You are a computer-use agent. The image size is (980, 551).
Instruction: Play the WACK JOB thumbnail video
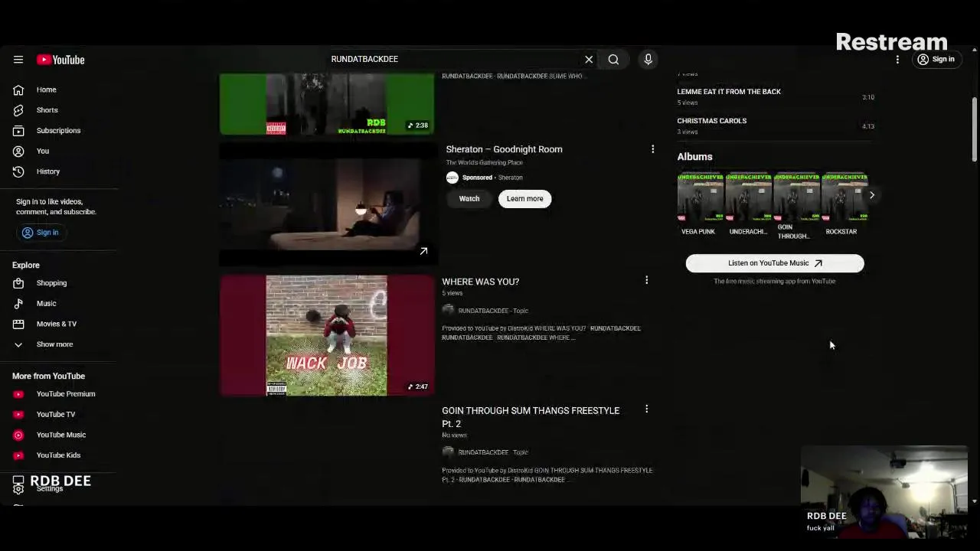click(327, 335)
